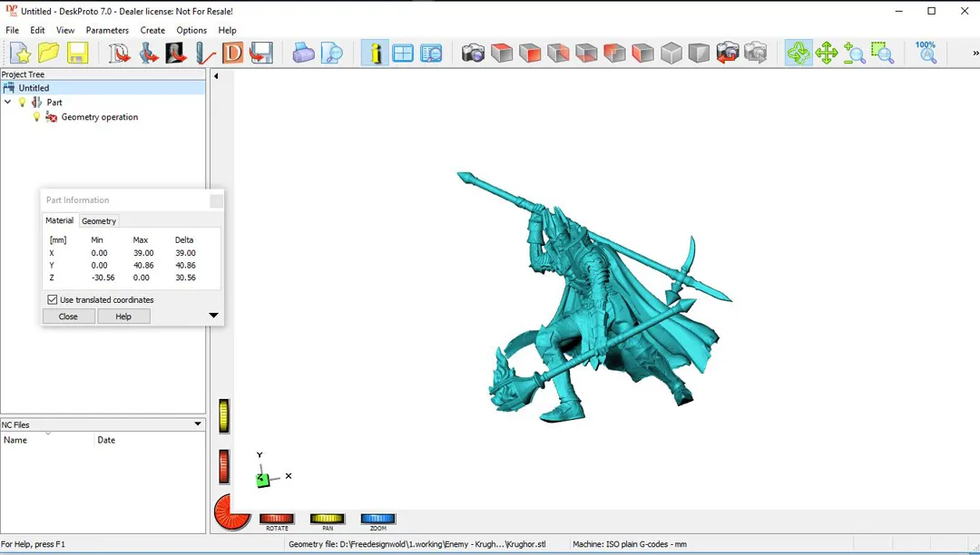The image size is (980, 555).
Task: Switch to the Geometry tab
Action: [x=99, y=221]
